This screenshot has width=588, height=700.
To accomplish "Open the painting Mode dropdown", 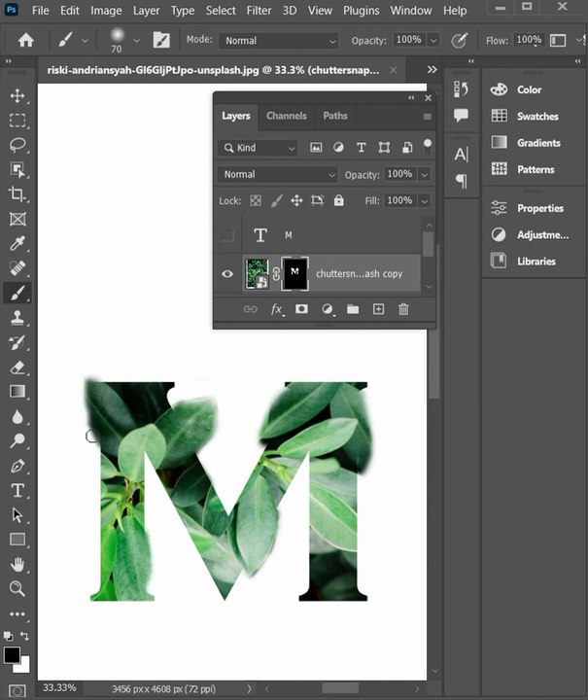I will pyautogui.click(x=279, y=41).
